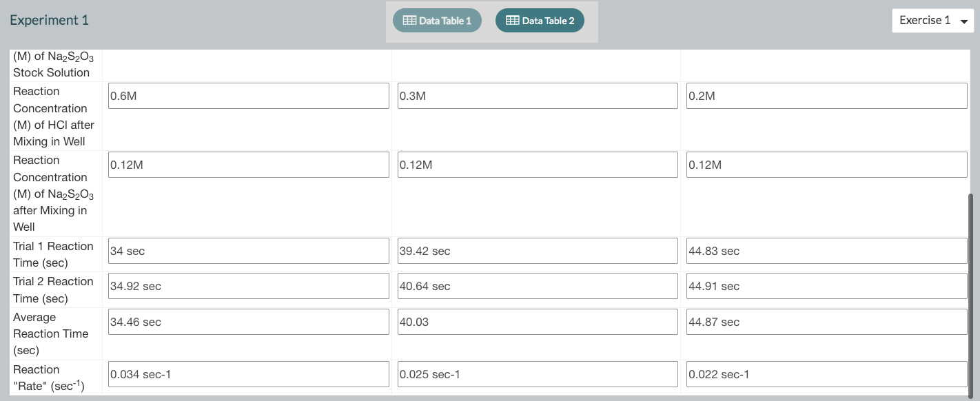Click the arrow beside Exercise 1

pyautogui.click(x=963, y=21)
